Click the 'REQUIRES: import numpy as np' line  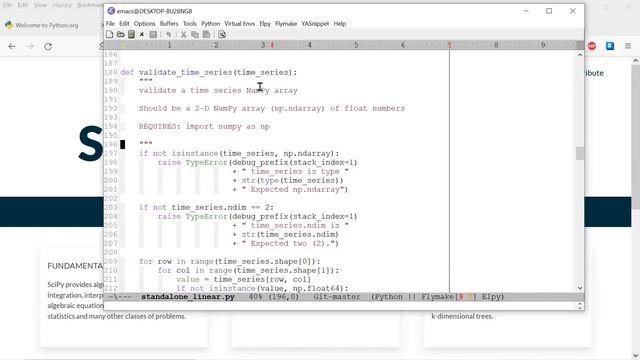coord(204,127)
